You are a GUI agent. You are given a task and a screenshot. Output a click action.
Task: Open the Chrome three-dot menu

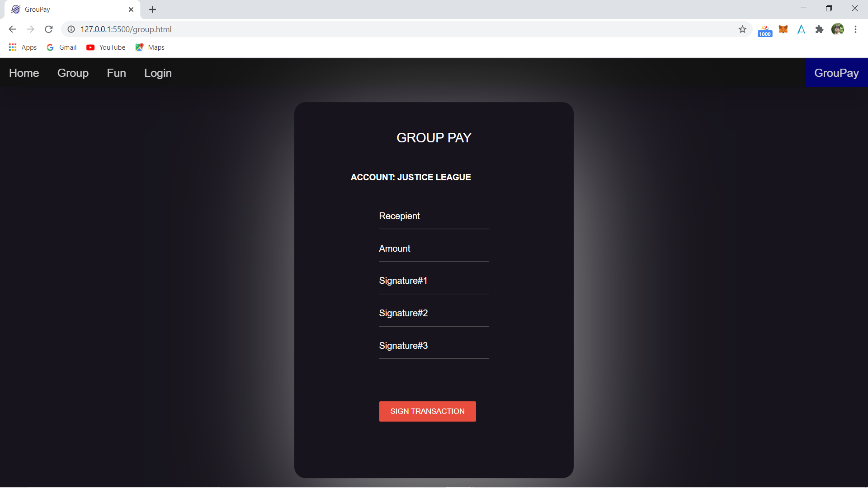pyautogui.click(x=855, y=29)
